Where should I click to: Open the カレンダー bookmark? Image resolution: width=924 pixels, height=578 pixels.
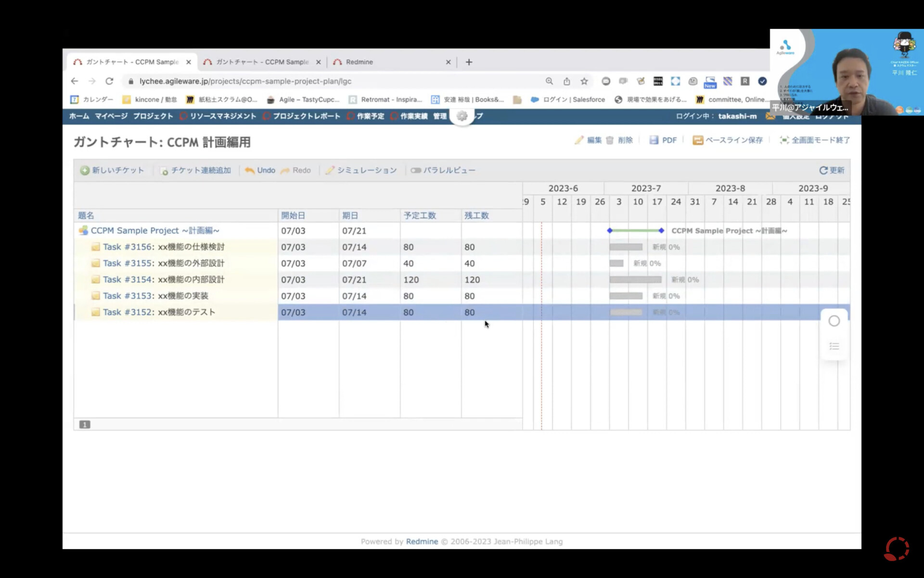click(x=92, y=100)
